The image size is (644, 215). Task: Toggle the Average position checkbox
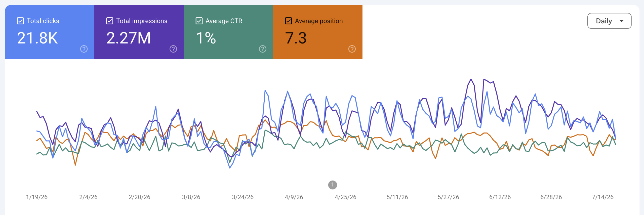pos(289,21)
